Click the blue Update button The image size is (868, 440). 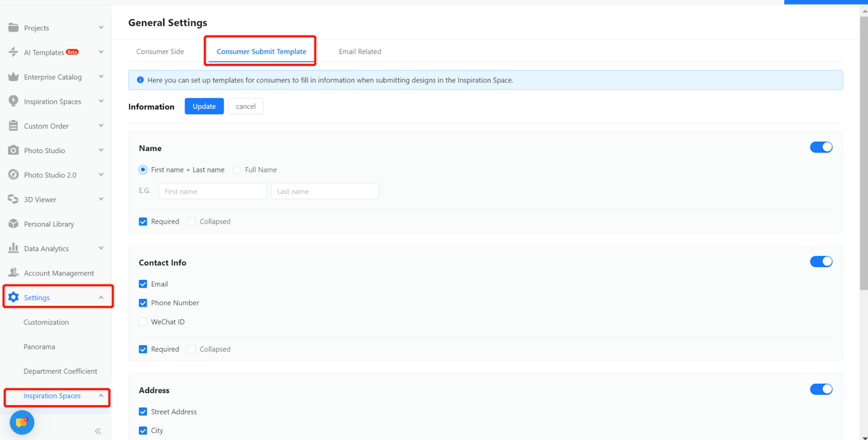point(204,106)
